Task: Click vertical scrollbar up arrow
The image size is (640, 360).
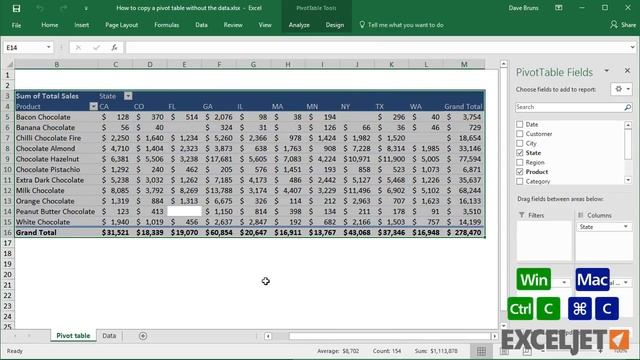Action: pyautogui.click(x=504, y=64)
